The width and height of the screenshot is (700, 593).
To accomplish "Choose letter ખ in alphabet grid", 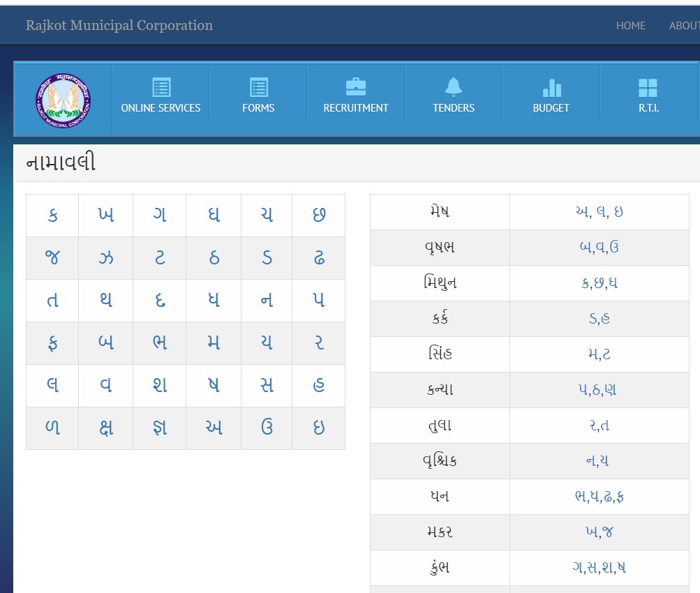I will 106,215.
